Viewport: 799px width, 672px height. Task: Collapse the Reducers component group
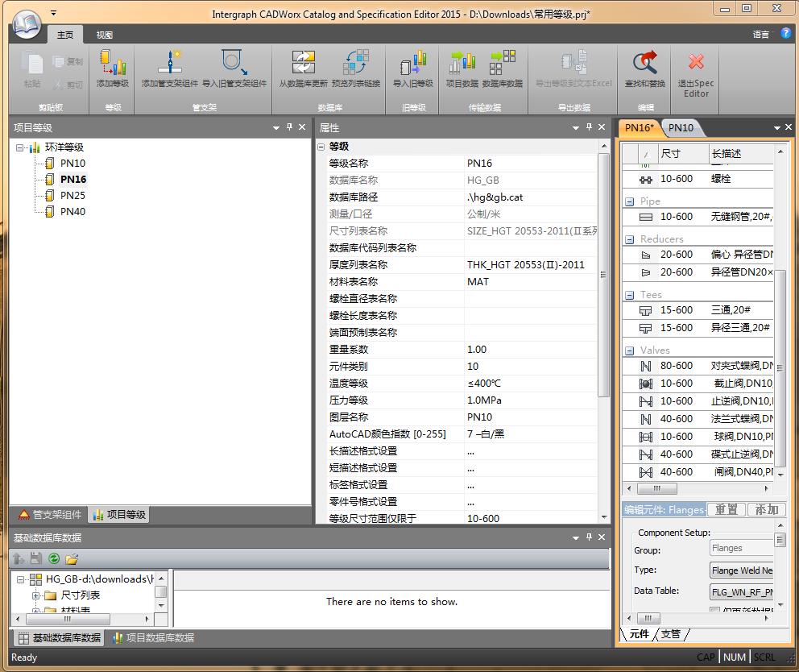coord(630,239)
